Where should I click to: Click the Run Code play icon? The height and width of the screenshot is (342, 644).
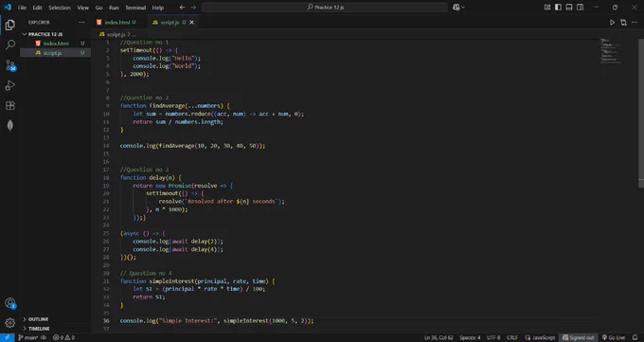coord(612,22)
